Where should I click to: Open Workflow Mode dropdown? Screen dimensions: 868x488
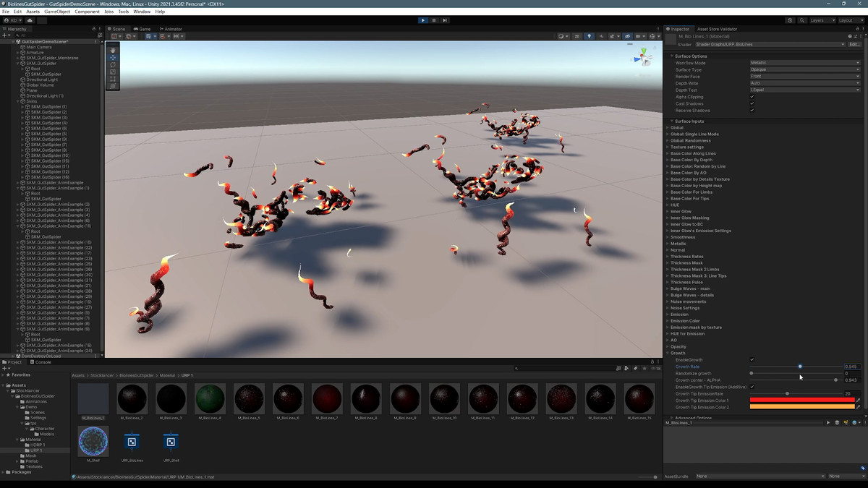click(x=805, y=63)
